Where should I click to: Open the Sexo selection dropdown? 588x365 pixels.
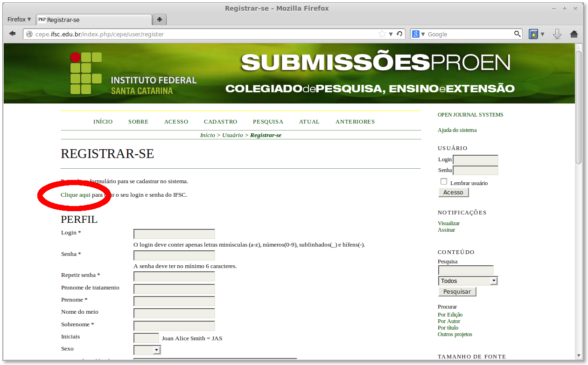coord(147,349)
